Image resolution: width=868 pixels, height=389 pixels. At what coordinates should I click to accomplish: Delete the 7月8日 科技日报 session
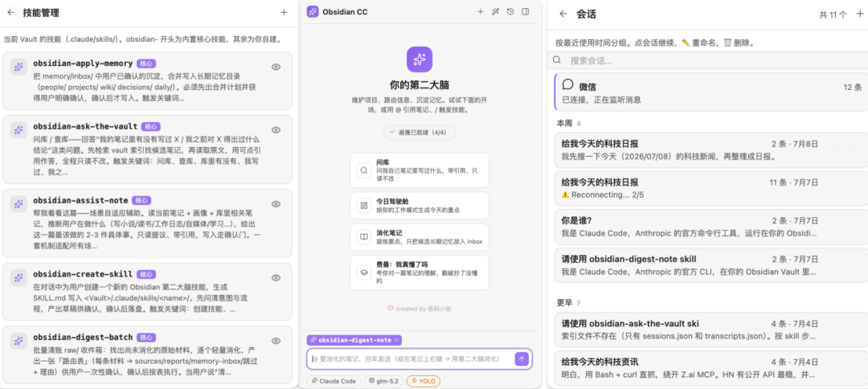pos(853,147)
